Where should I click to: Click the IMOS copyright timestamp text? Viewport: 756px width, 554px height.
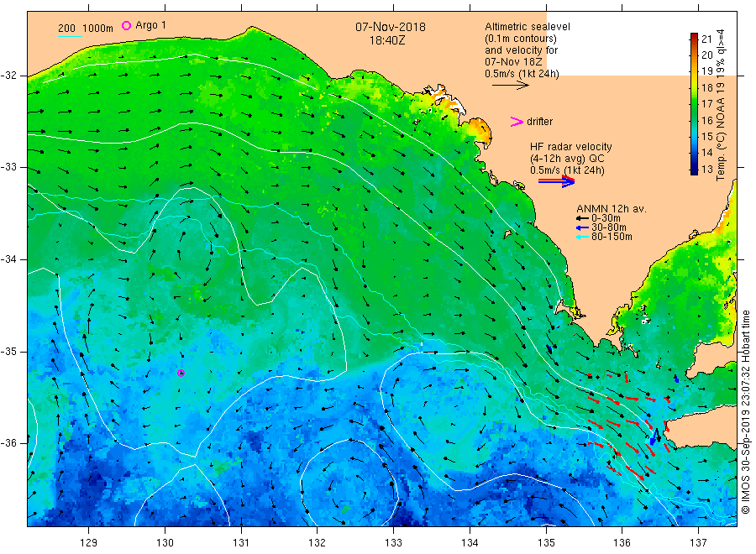(746, 412)
